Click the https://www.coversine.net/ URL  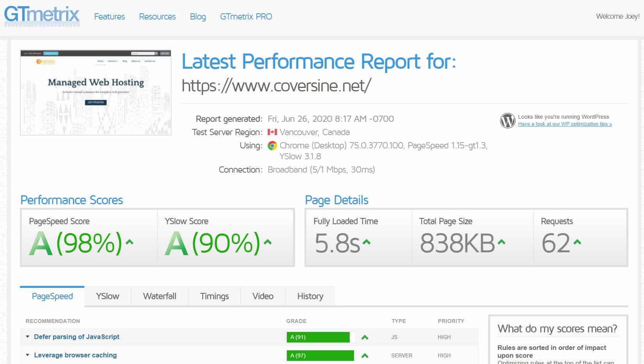tap(277, 86)
